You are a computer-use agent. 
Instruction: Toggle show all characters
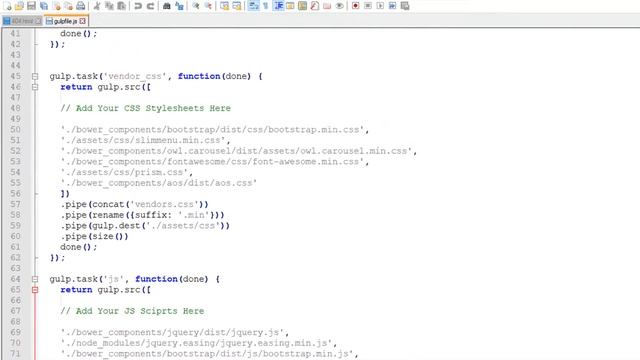click(x=266, y=6)
